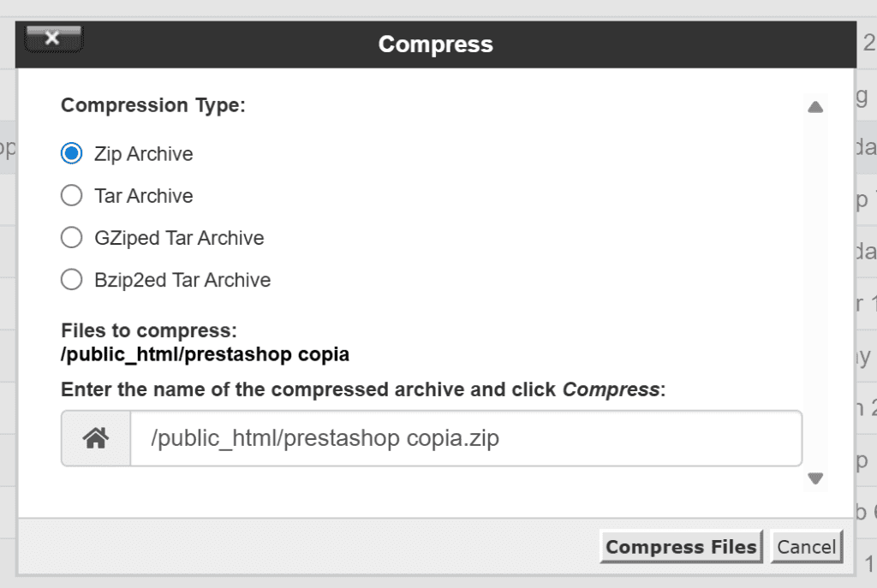877x588 pixels.
Task: Click the dialog's vertical scrollbar track
Action: coord(815,291)
